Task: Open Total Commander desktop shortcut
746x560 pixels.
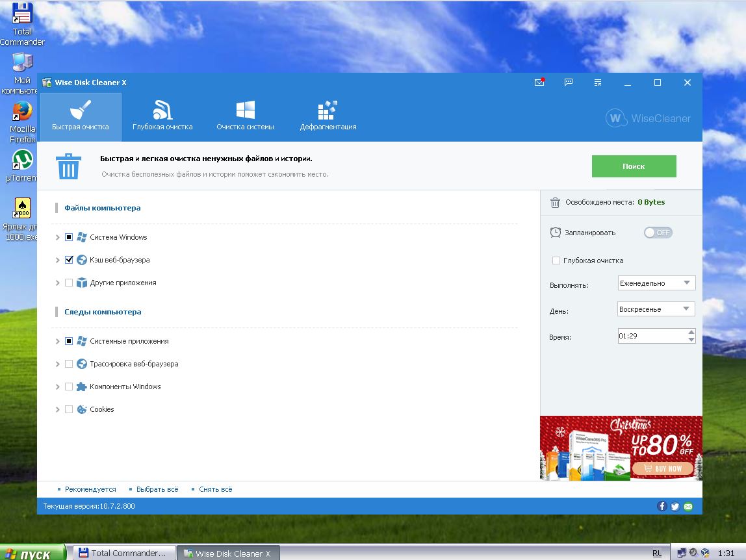Action: [x=22, y=24]
